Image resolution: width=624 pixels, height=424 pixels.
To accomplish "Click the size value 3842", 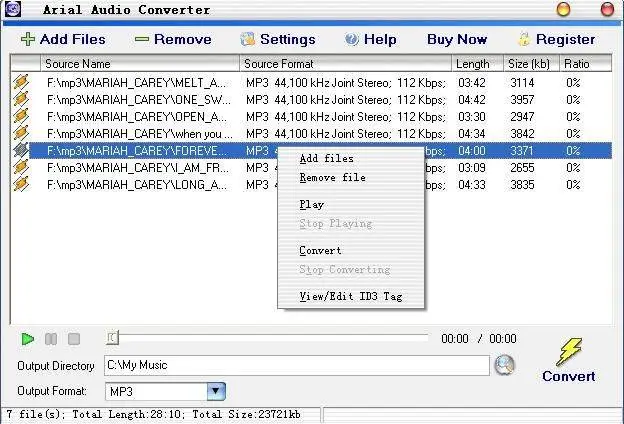I will [522, 134].
